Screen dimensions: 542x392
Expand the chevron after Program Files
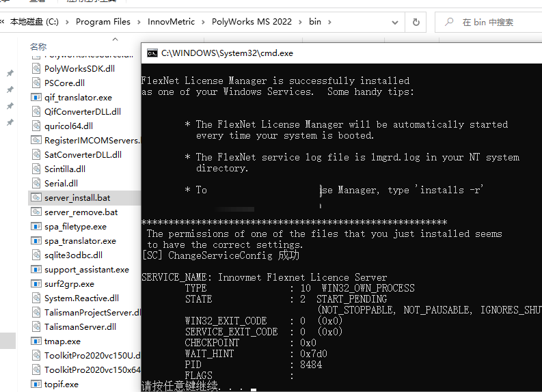click(x=139, y=22)
